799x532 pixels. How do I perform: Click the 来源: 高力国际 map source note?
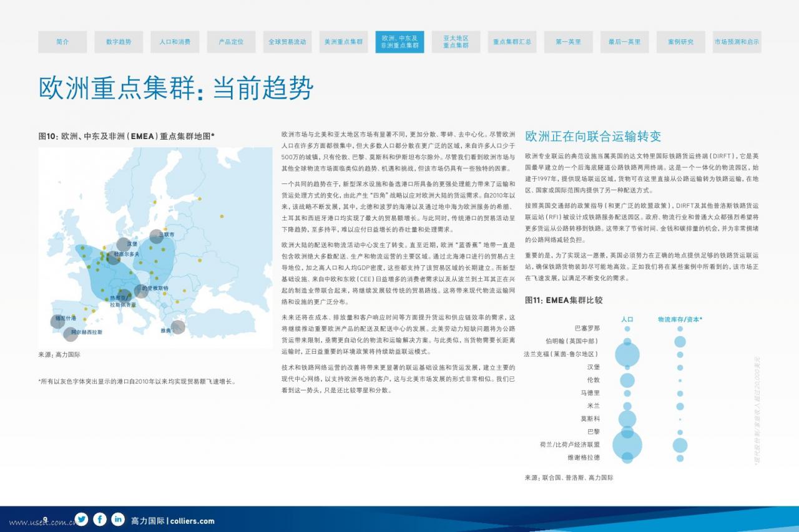(x=59, y=355)
